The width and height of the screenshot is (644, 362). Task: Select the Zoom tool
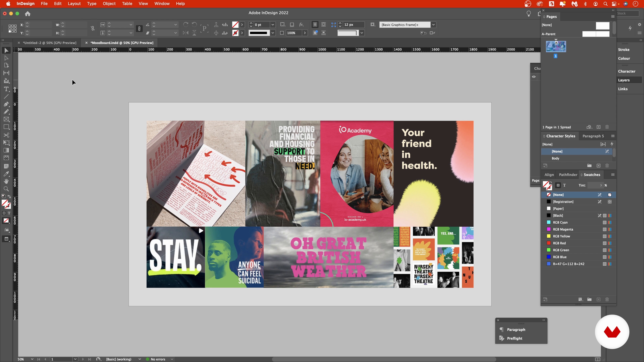pyautogui.click(x=6, y=189)
